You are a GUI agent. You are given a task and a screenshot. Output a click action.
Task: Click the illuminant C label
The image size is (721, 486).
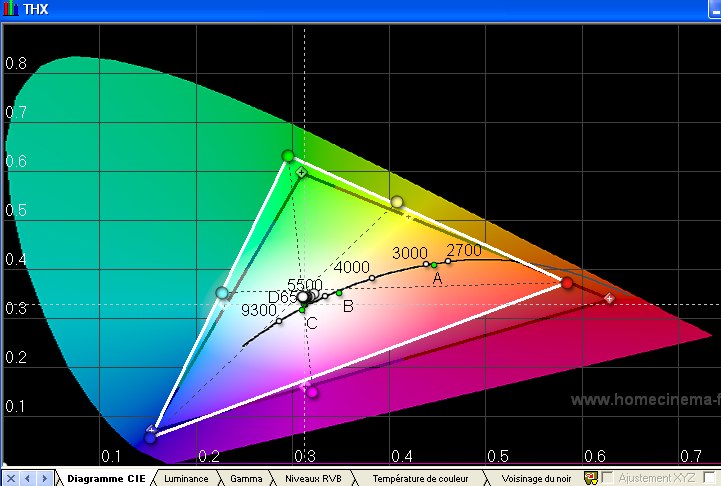tap(312, 323)
